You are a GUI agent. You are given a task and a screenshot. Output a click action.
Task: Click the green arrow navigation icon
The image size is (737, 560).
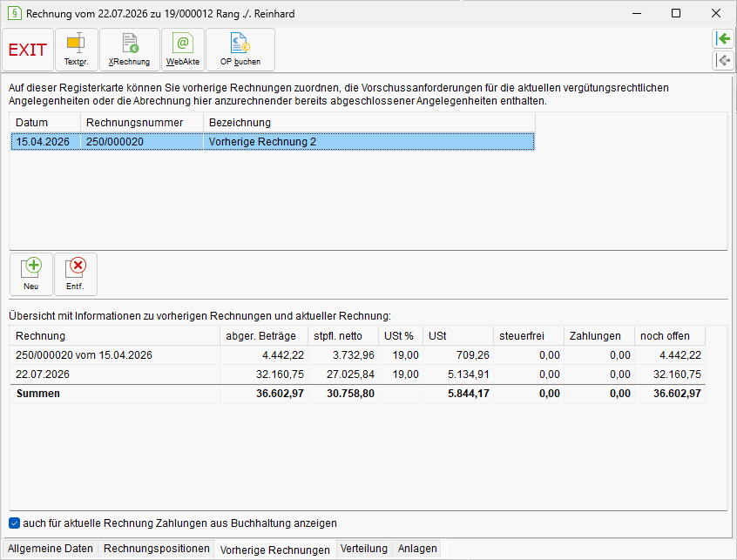point(723,38)
